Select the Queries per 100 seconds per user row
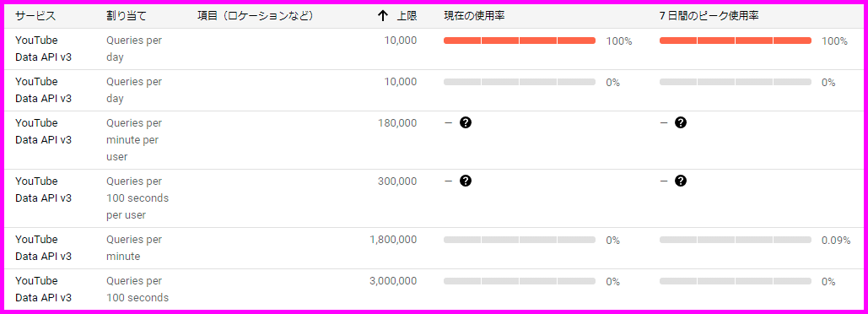The image size is (868, 314). [x=434, y=198]
